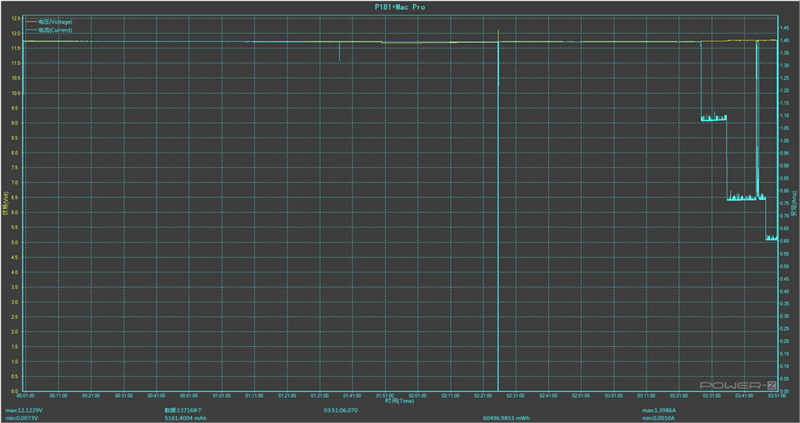Click the 60496.9853 mWh energy value
This screenshot has width=800, height=423.
tap(506, 418)
